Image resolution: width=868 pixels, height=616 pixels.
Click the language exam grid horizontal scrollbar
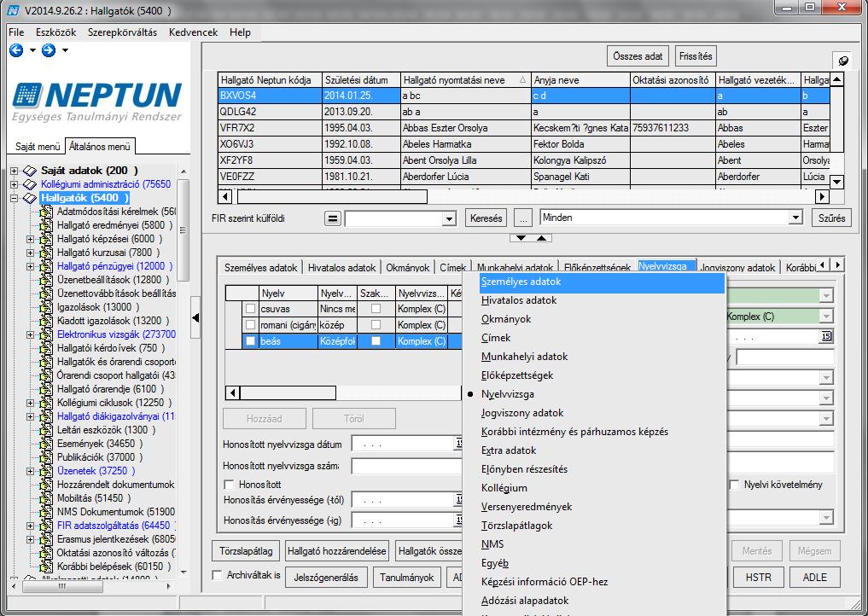288,393
